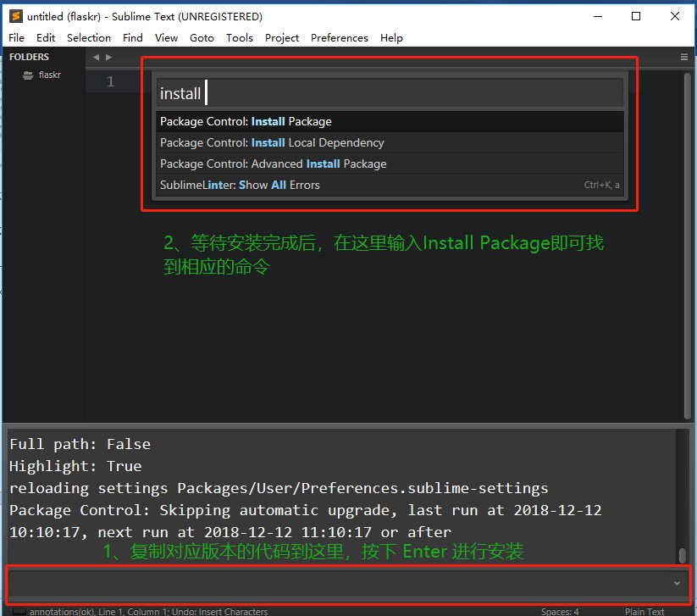The height and width of the screenshot is (616, 697).
Task: Click 'reloading settings' console line
Action: coord(279,488)
